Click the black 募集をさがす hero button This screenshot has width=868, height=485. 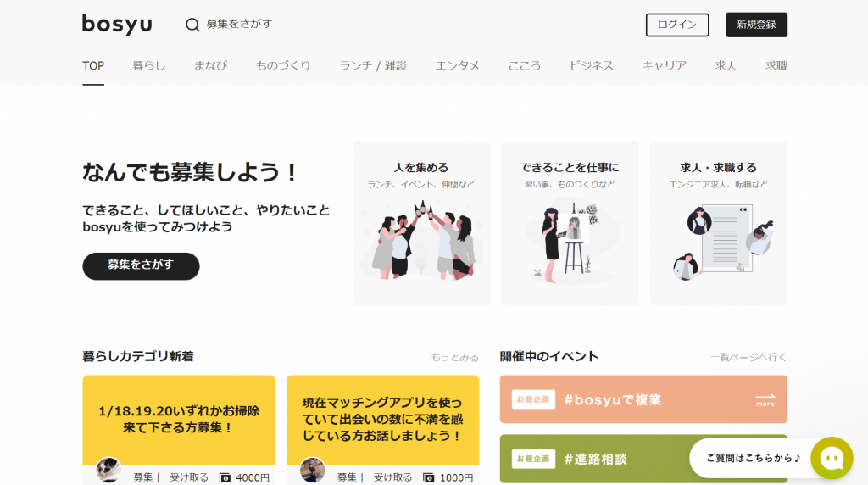[x=141, y=265]
